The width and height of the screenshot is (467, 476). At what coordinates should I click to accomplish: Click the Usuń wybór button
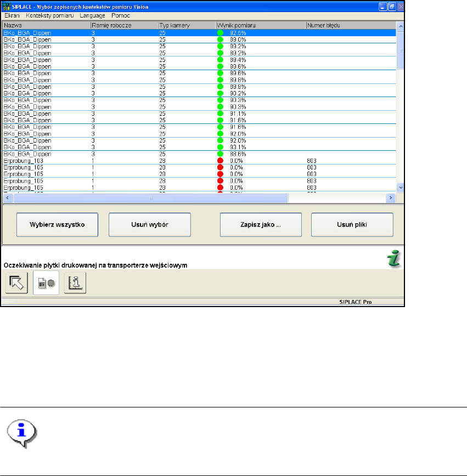click(150, 225)
